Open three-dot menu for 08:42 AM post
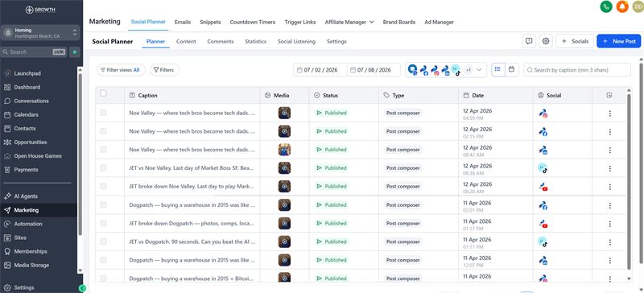The width and height of the screenshot is (644, 293). tap(610, 151)
